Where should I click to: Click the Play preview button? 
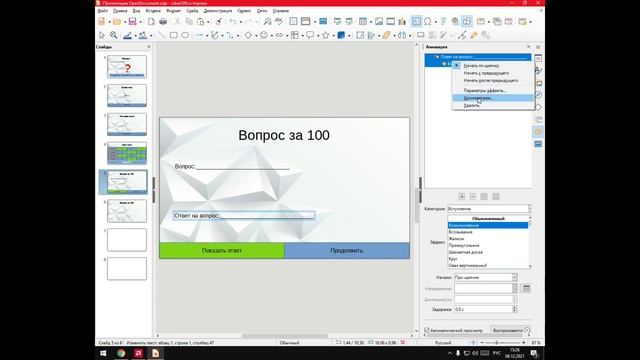point(511,330)
